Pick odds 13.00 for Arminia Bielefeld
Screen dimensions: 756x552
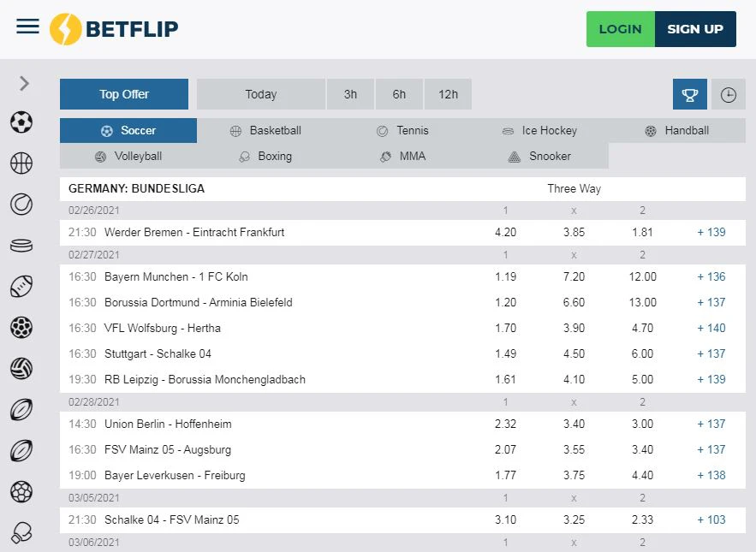(642, 302)
